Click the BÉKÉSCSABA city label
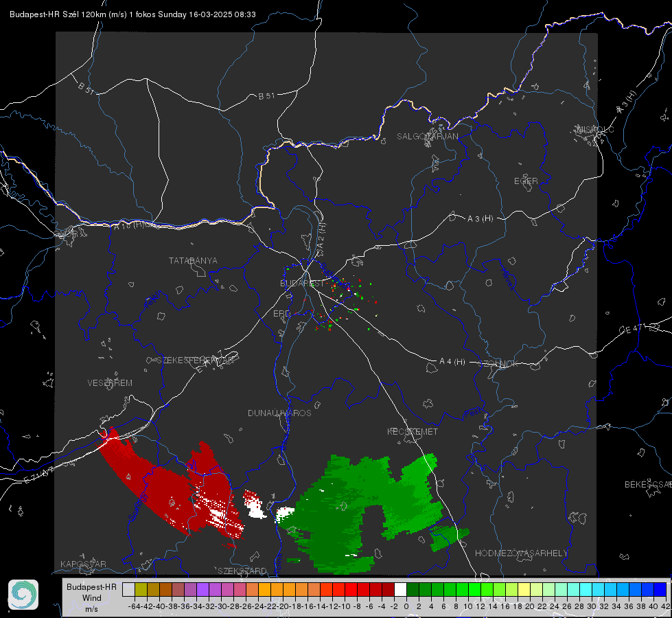Screen dimensions: 672x618 click(648, 484)
